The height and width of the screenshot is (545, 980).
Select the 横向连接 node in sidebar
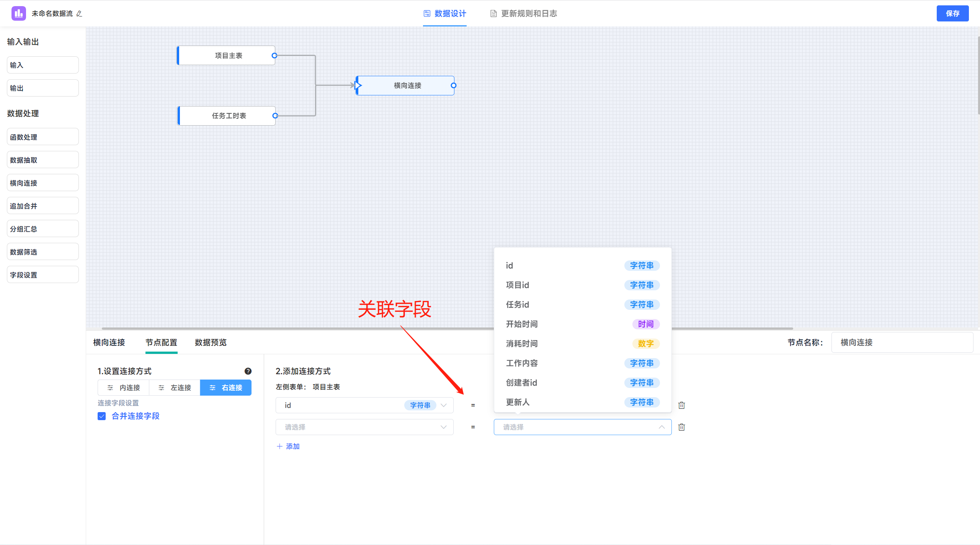[x=43, y=183]
